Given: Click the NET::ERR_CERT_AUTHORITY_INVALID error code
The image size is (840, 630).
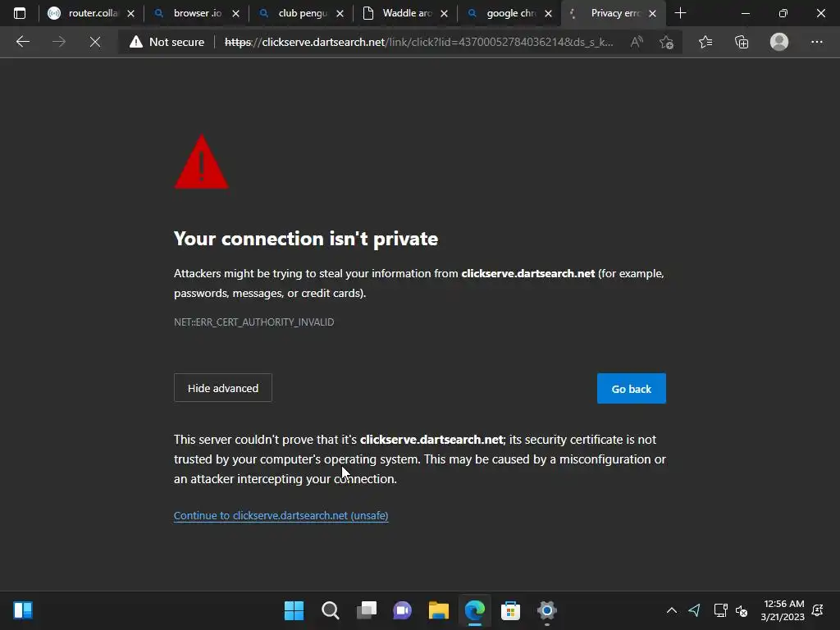Looking at the screenshot, I should click(254, 322).
